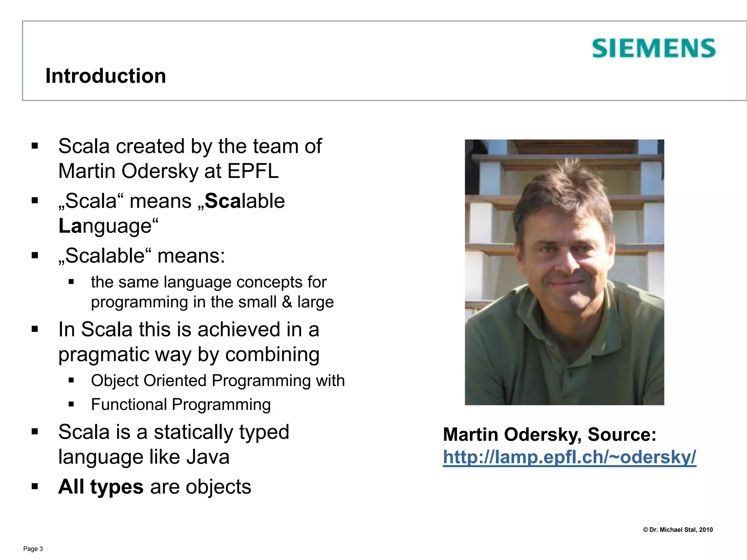
Task: Click the bullet marker beside 'In Scala this is achieved'
Action: tap(35, 329)
